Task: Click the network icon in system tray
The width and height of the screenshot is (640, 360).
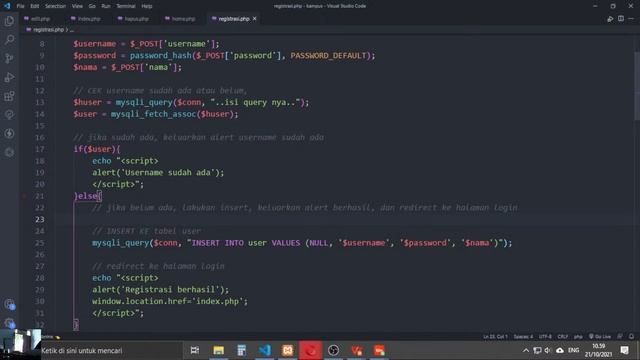Action: (x=537, y=351)
